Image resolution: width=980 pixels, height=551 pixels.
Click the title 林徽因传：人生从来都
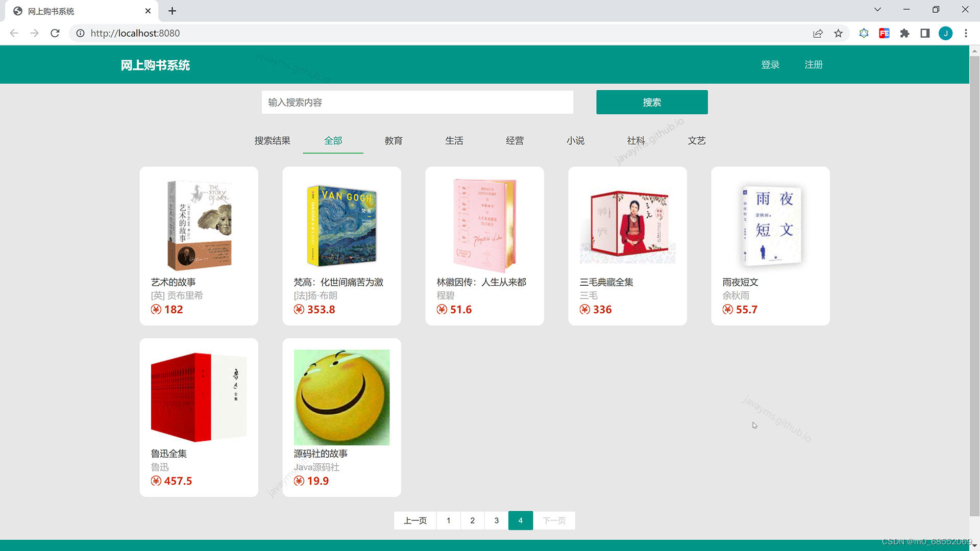point(481,282)
